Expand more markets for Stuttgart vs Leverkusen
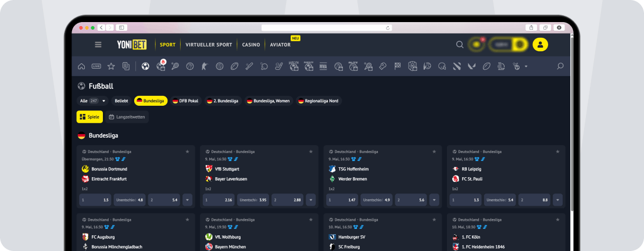 [311, 200]
